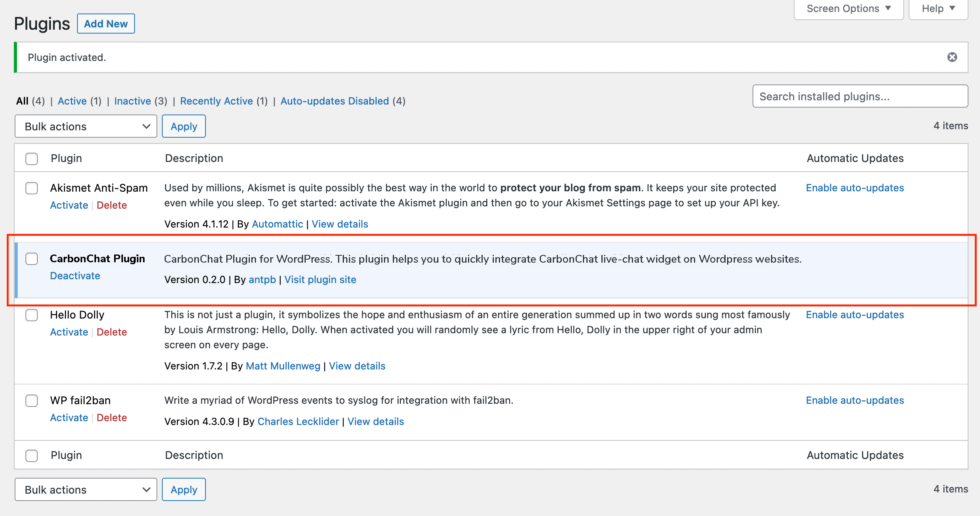Open Visit plugin site link
The height and width of the screenshot is (516, 980).
point(320,280)
